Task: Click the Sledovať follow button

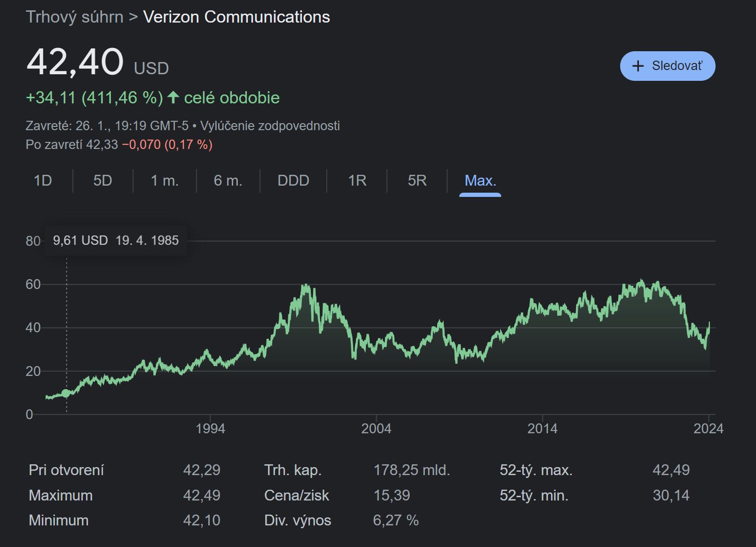Action: [x=667, y=66]
